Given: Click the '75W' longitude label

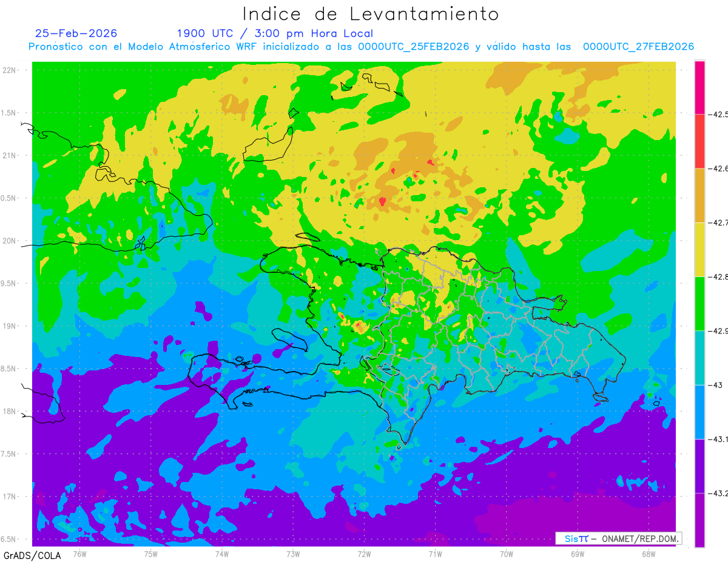Looking at the screenshot, I should click(x=151, y=554).
